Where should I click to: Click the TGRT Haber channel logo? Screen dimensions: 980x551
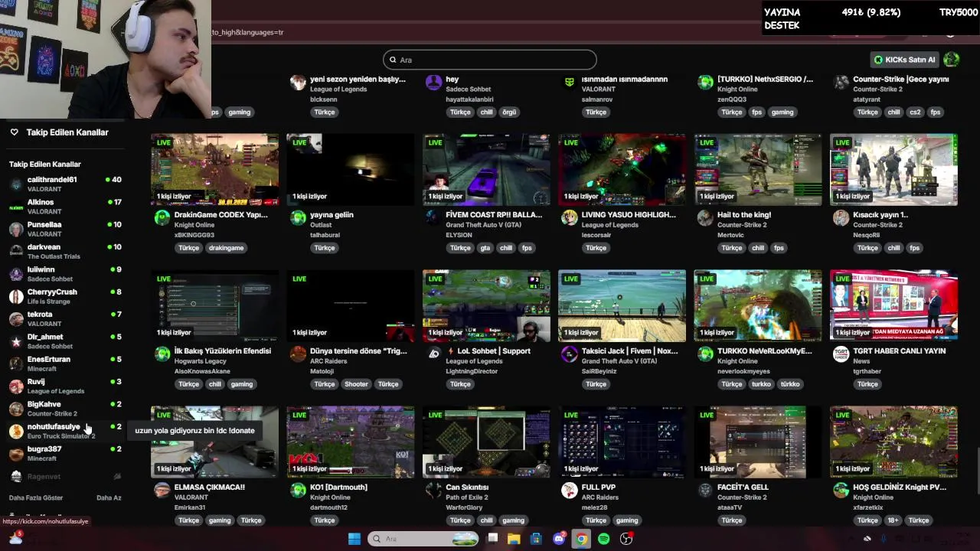click(841, 354)
